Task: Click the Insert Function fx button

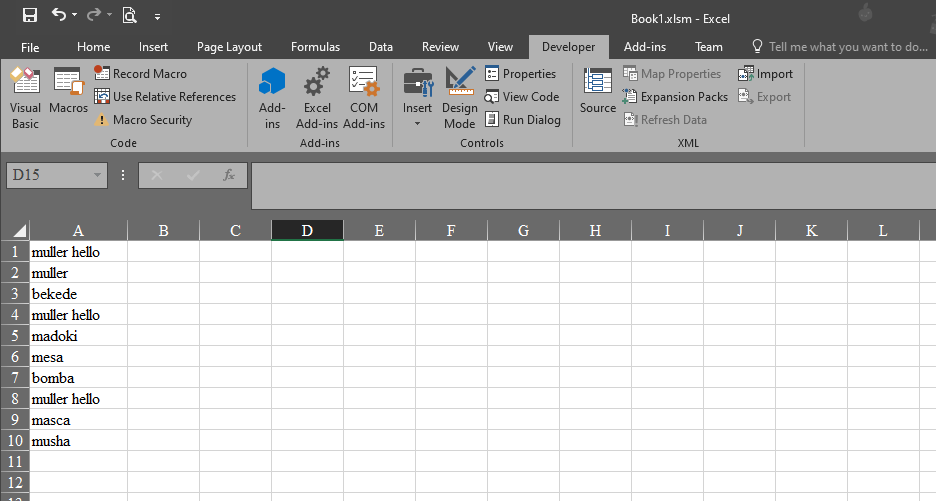Action: point(229,175)
